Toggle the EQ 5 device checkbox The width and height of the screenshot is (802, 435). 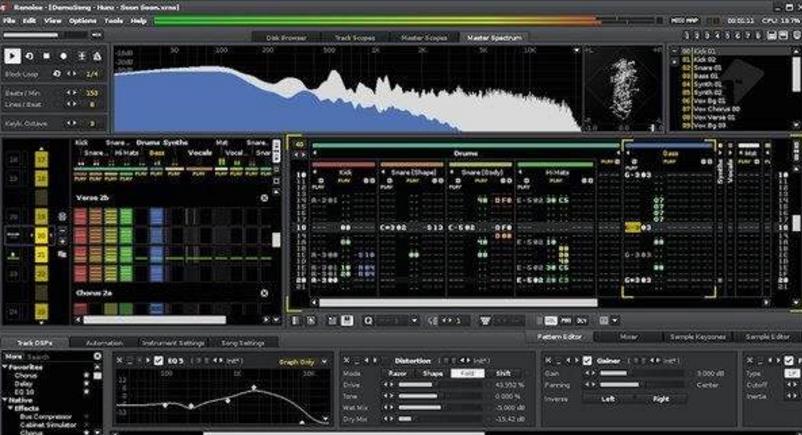tap(158, 360)
